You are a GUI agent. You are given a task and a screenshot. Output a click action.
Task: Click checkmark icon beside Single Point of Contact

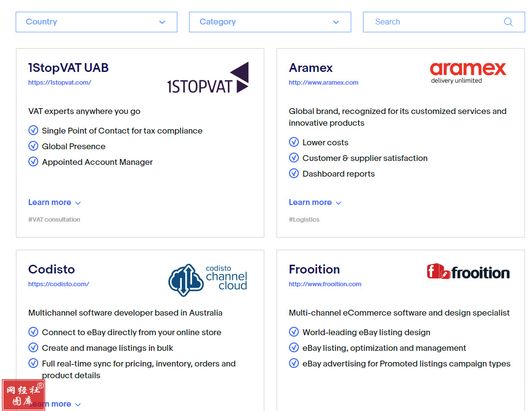click(x=33, y=130)
